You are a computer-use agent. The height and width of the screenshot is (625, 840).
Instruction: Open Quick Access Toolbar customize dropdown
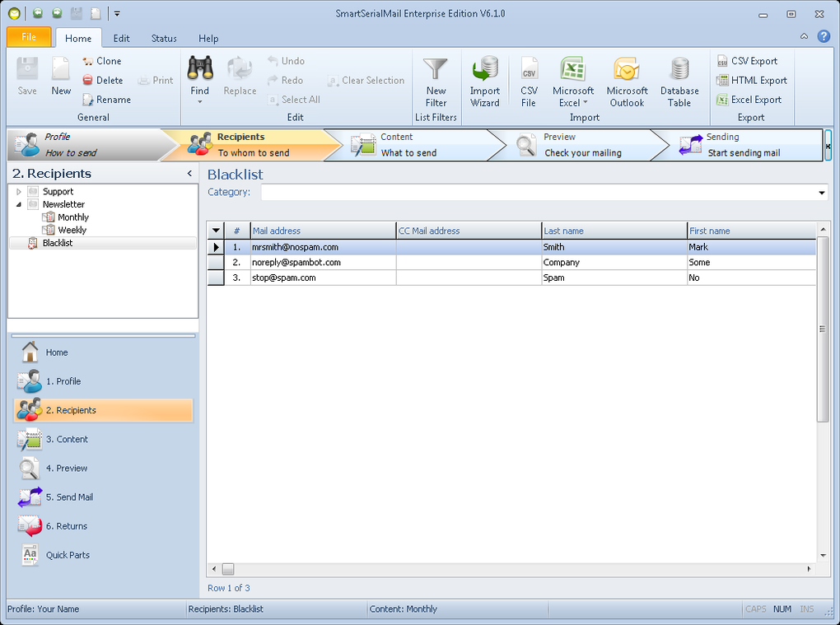coord(117,14)
